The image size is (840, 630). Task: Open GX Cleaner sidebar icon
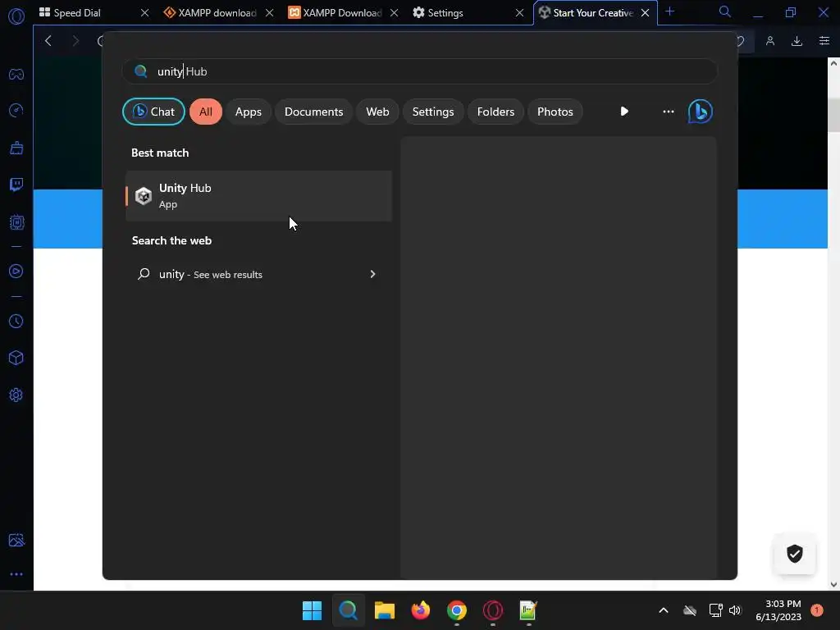(16, 148)
